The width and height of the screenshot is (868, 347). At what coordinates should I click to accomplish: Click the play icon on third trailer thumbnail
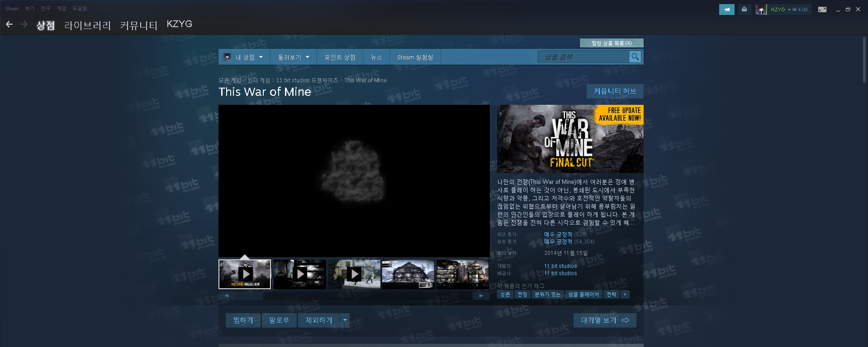point(354,274)
